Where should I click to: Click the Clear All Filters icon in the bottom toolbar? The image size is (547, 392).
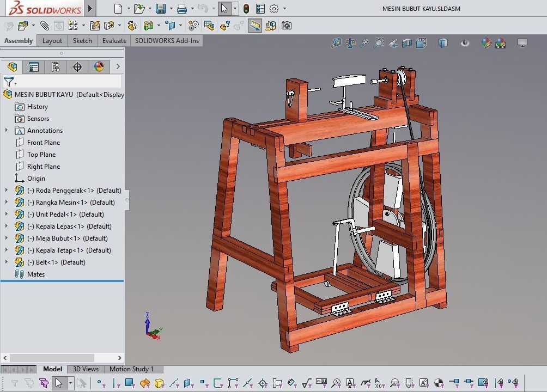coord(29,384)
